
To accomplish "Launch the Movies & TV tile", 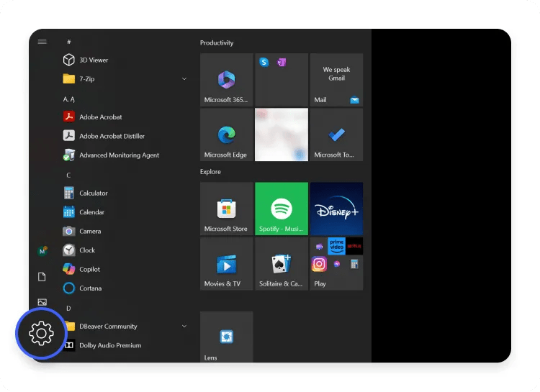I will click(227, 264).
